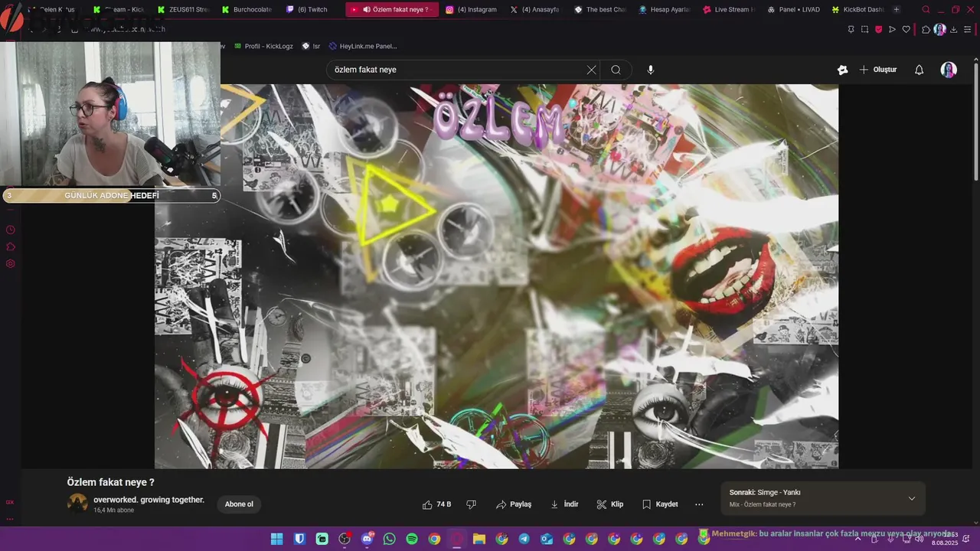Open File Explorer from the taskbar
Screen dimensions: 980x551
point(479,539)
